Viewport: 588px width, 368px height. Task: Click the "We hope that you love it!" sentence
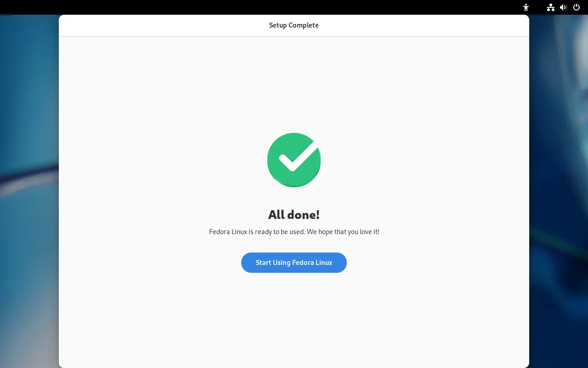[343, 232]
